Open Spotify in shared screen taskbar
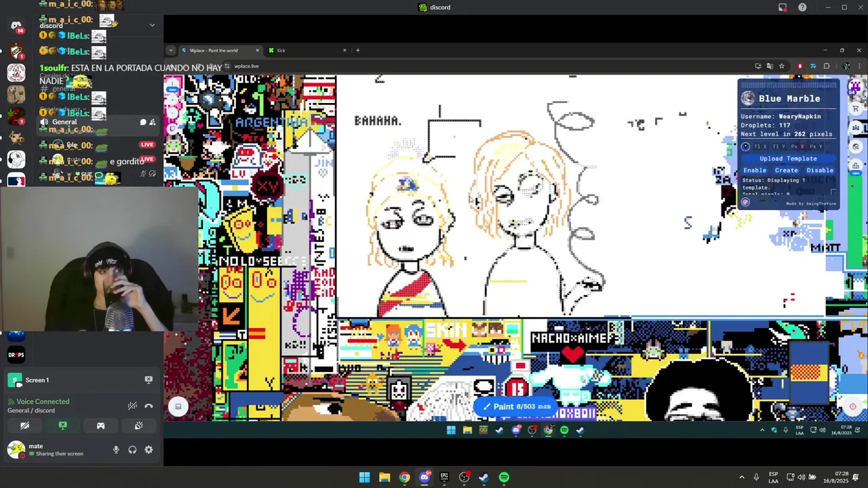Viewport: 868px width, 488px height. click(564, 430)
